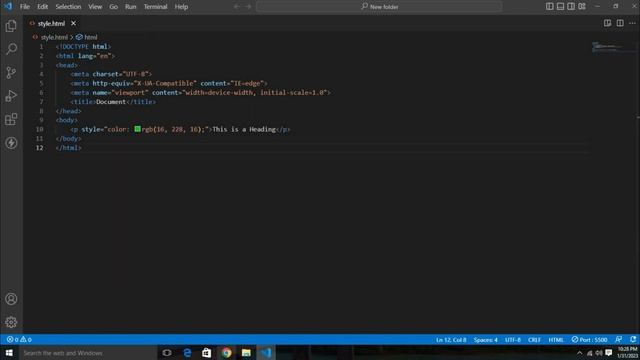Open the Edit menu
Image resolution: width=640 pixels, height=360 pixels.
click(42, 7)
